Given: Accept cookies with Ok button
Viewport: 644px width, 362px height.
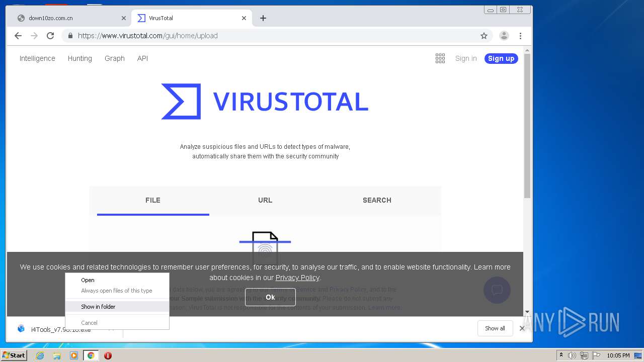Looking at the screenshot, I should pos(270,297).
